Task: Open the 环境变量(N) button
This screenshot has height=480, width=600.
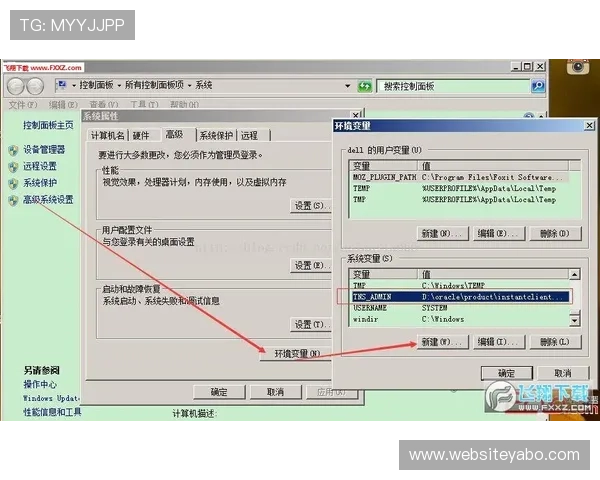Action: point(297,354)
